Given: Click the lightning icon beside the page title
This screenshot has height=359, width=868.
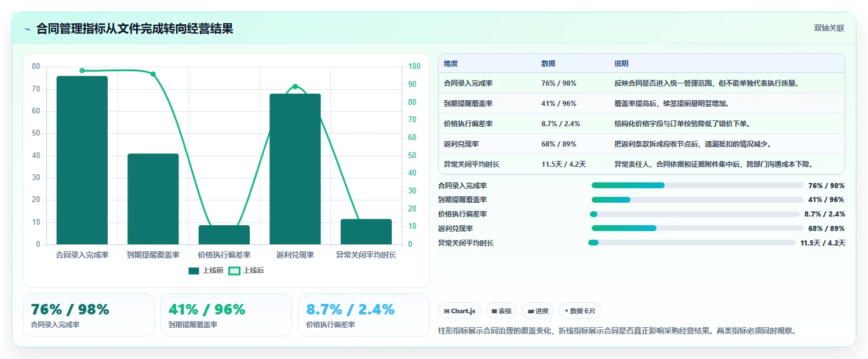Looking at the screenshot, I should (x=27, y=29).
